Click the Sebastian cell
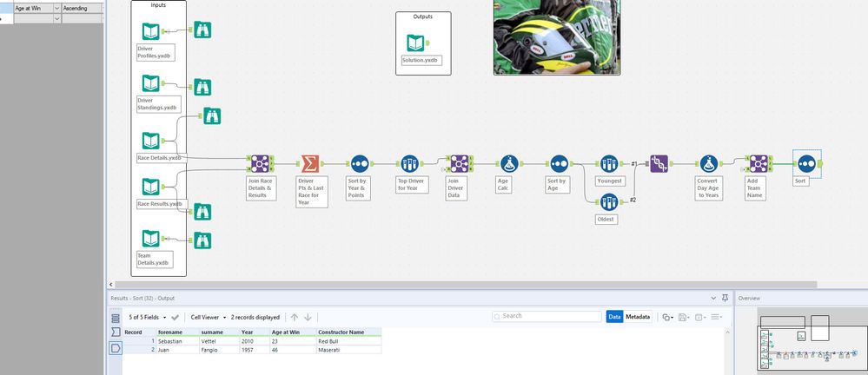The width and height of the screenshot is (868, 375). click(x=178, y=341)
